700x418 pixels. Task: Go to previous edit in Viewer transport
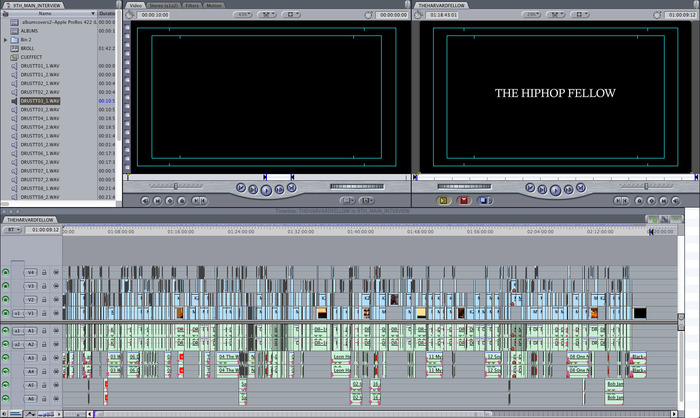[241, 188]
